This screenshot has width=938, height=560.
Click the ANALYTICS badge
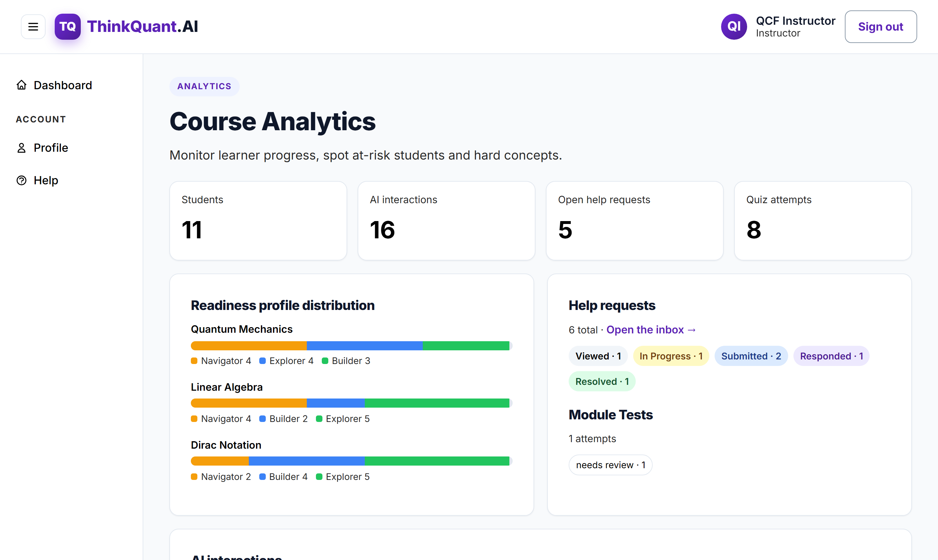[204, 86]
